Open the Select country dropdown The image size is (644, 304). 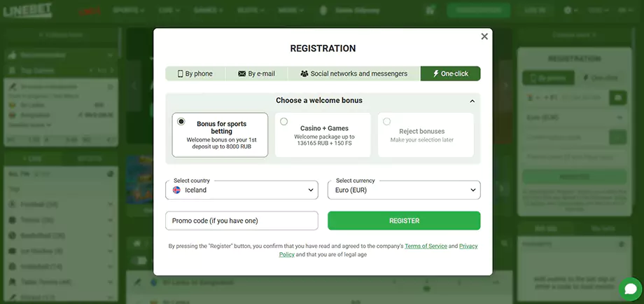point(242,190)
